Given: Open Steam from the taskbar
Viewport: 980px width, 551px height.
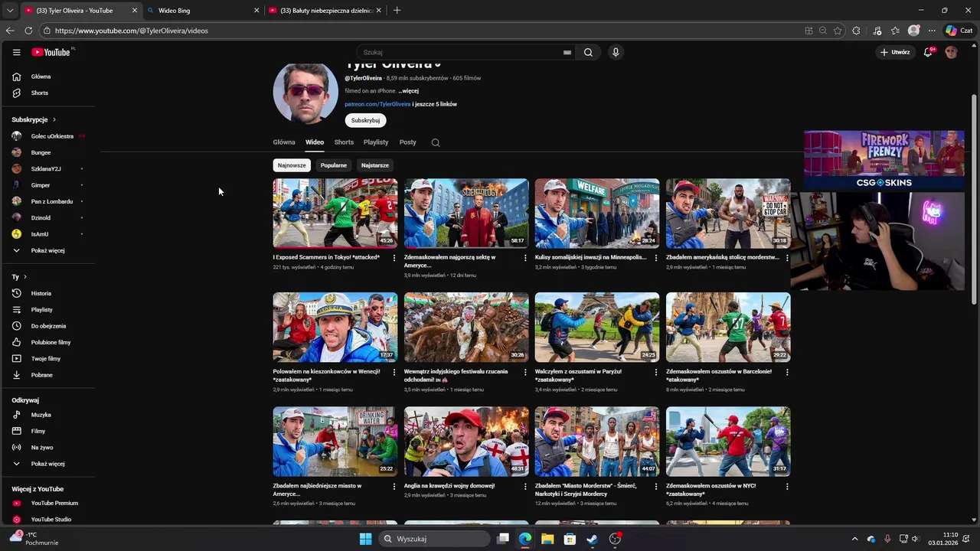Looking at the screenshot, I should pos(592,539).
